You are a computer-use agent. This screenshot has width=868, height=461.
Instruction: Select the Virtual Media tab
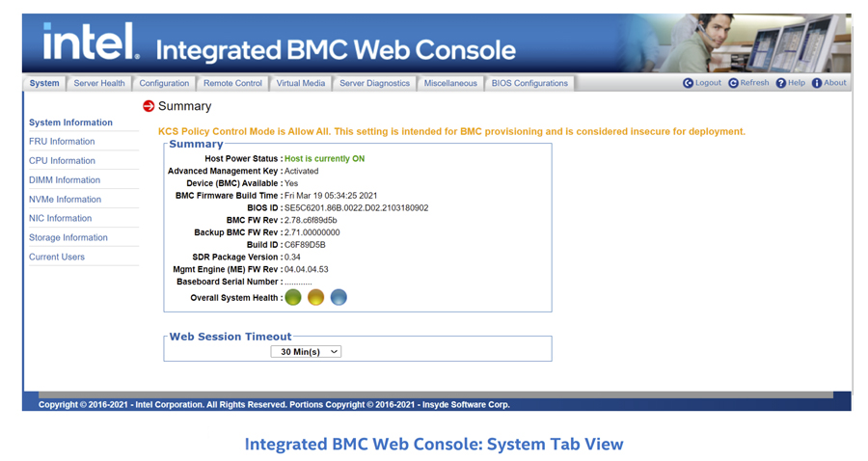pyautogui.click(x=301, y=83)
